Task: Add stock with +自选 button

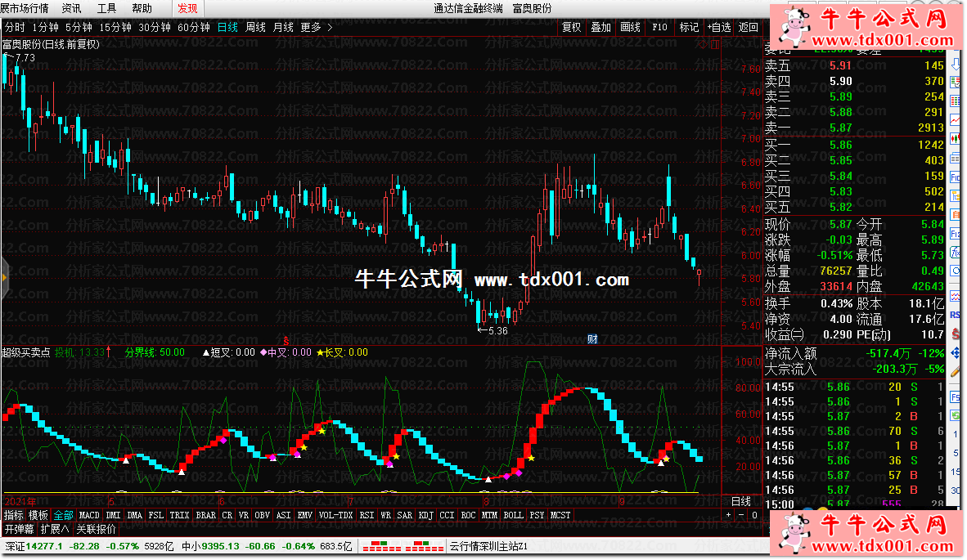Action: (719, 27)
